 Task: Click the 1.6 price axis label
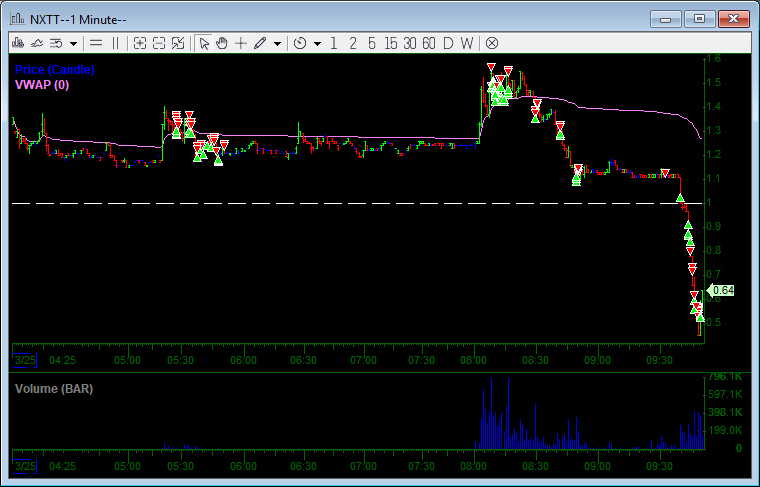[x=714, y=59]
